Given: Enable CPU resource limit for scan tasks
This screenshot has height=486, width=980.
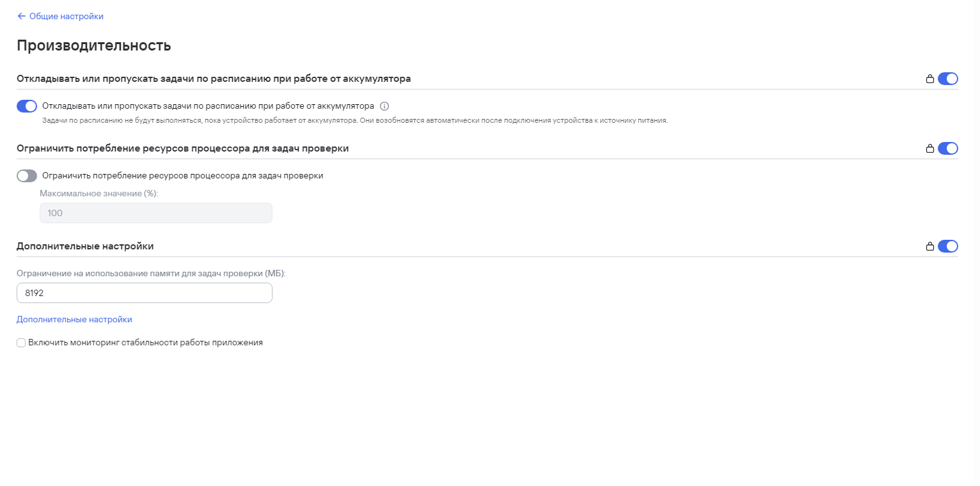Looking at the screenshot, I should [27, 176].
